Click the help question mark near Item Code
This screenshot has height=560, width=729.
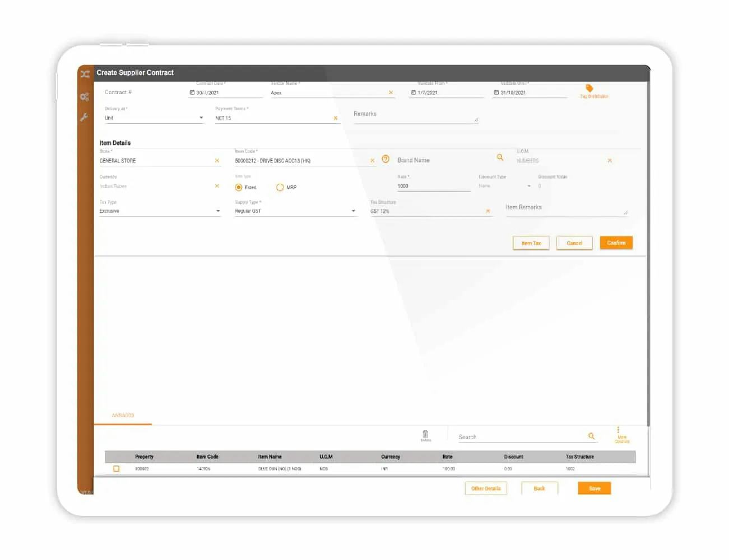[x=386, y=159]
